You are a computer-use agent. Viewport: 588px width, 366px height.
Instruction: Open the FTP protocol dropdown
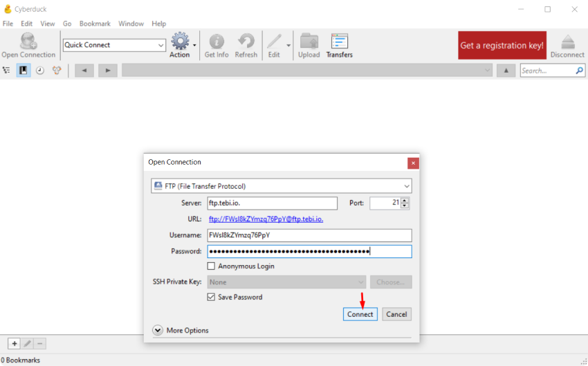coord(407,186)
